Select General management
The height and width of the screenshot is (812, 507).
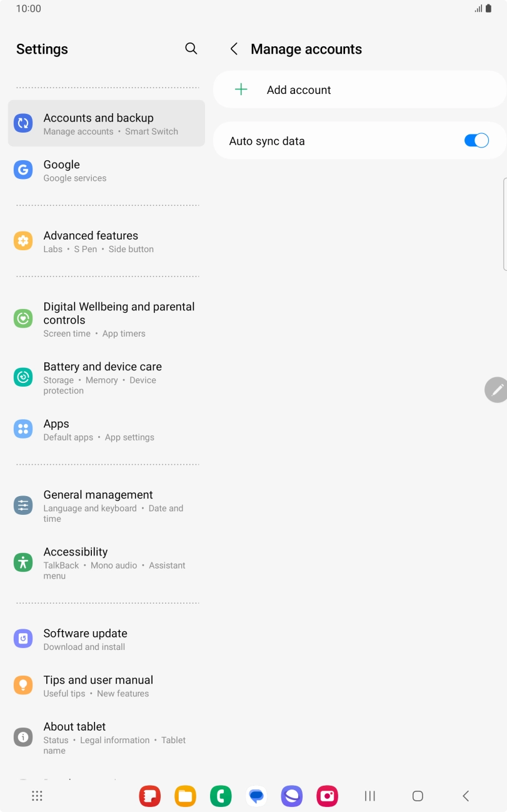(106, 505)
